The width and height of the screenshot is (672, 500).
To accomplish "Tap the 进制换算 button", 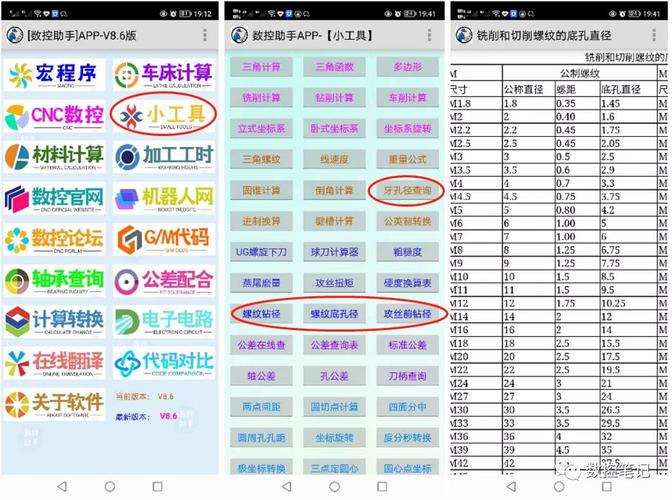I will pyautogui.click(x=261, y=221).
